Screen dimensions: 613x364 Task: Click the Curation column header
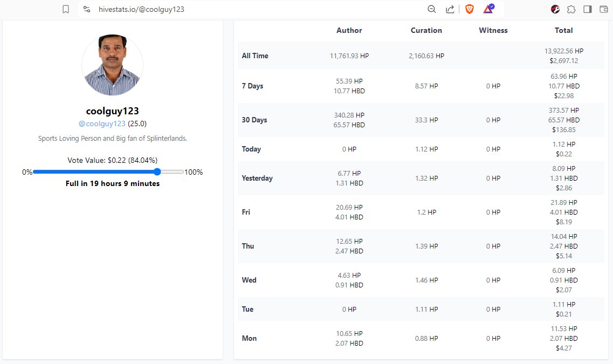426,30
